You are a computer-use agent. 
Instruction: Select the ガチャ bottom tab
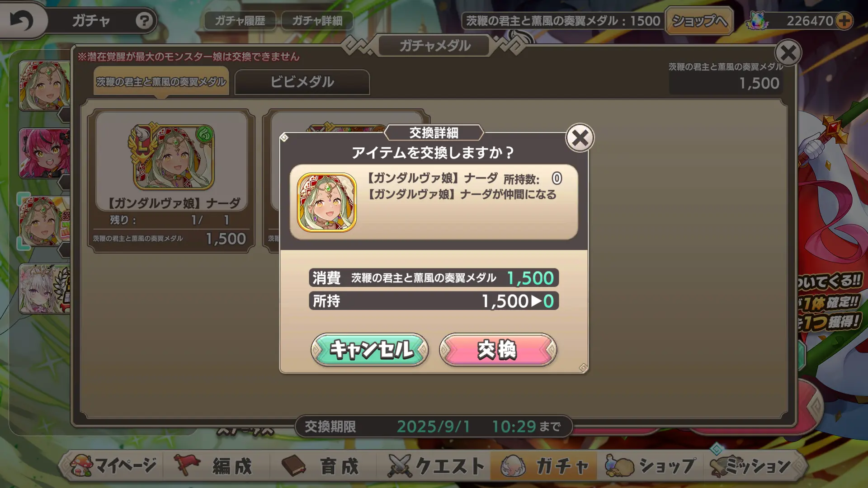pos(544,465)
